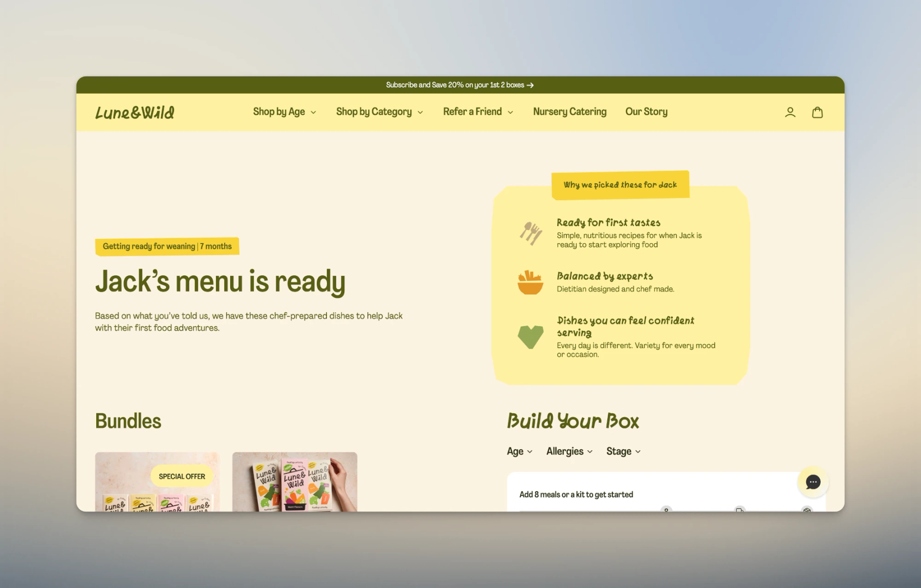Click the orange bowl icon
The width and height of the screenshot is (921, 588).
tap(530, 282)
